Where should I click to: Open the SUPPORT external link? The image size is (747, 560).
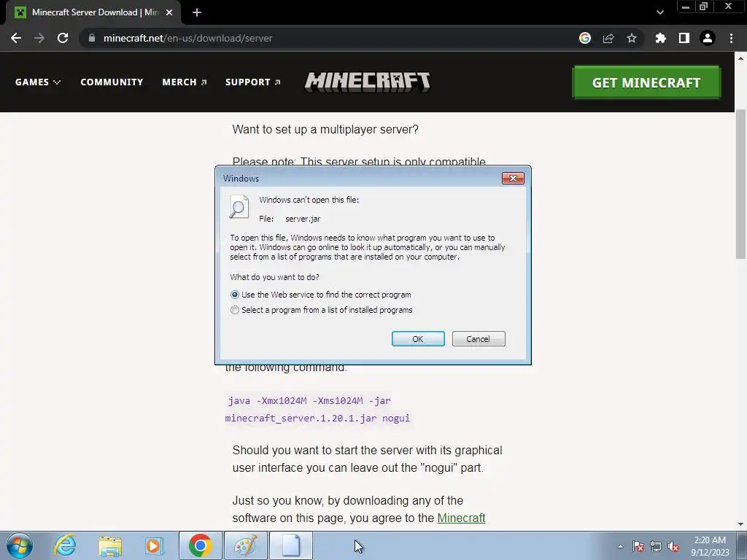252,82
